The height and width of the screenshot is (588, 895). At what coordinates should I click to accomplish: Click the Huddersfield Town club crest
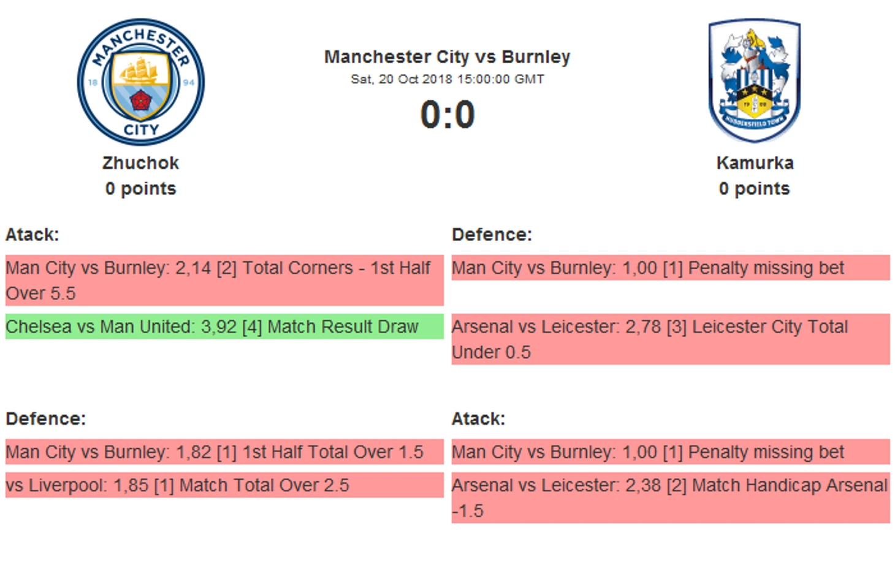[755, 80]
